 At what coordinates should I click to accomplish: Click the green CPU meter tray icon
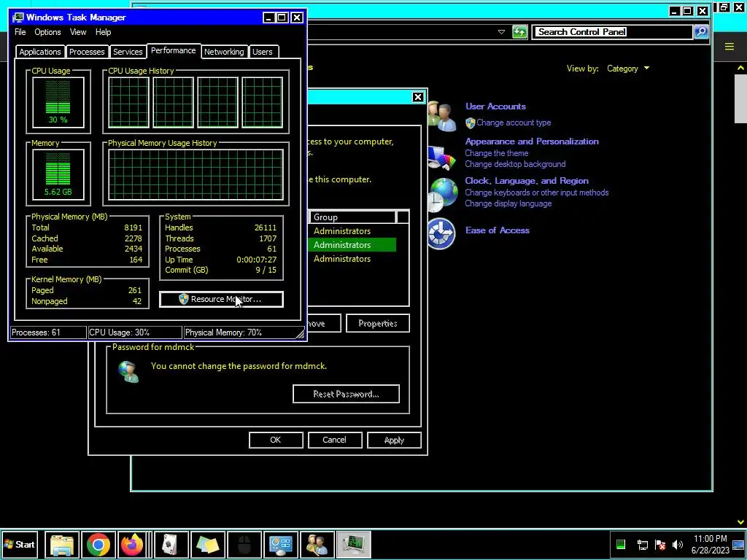click(x=621, y=544)
